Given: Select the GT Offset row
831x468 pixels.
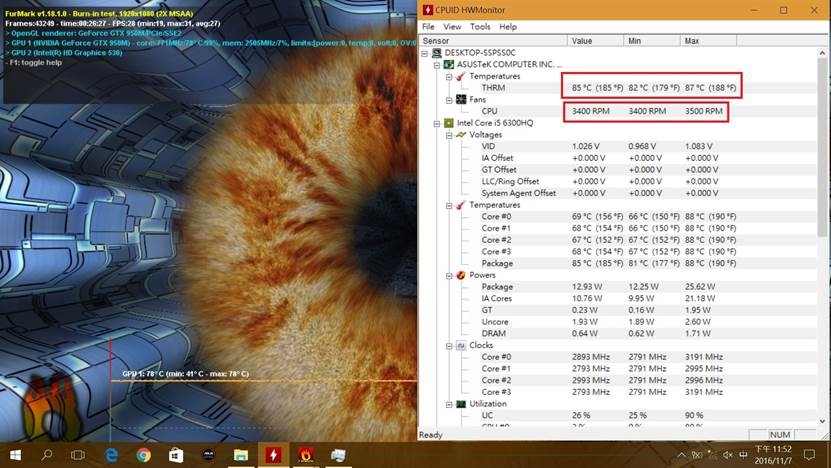Looking at the screenshot, I should coord(618,170).
